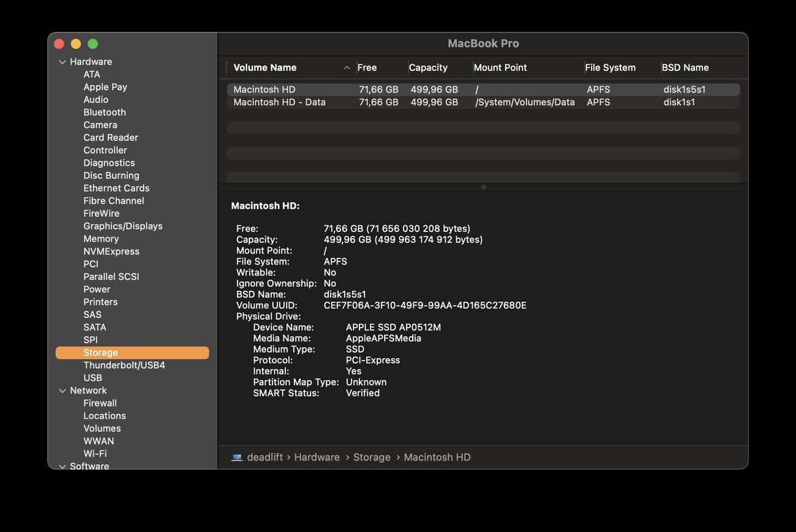Image resolution: width=796 pixels, height=532 pixels.
Task: Select Wi-Fi under Network
Action: pyautogui.click(x=95, y=454)
